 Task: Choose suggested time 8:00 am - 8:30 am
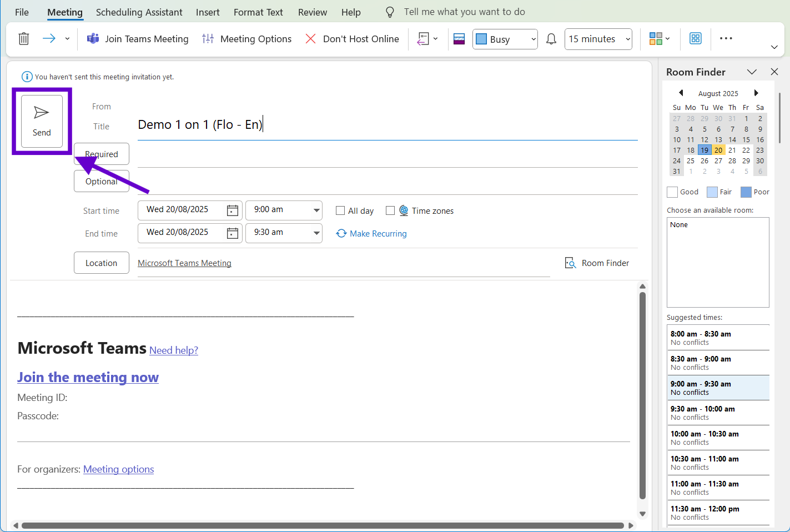tap(718, 338)
